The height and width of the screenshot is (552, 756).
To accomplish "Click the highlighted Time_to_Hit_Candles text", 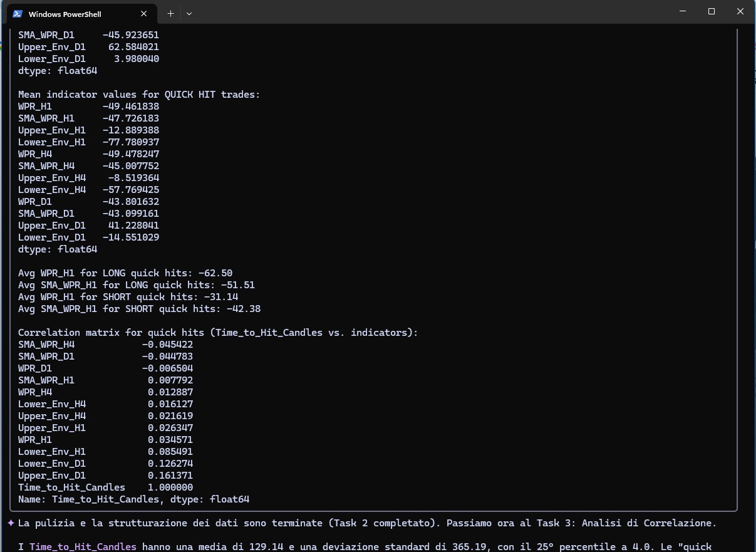I will [x=83, y=547].
